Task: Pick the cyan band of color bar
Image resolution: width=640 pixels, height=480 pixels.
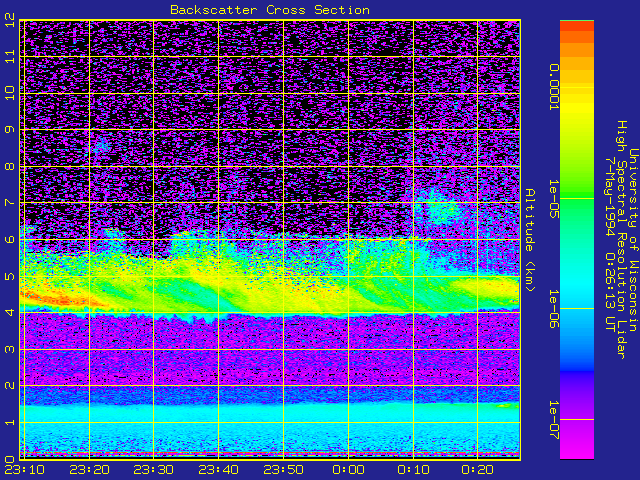Action: point(577,286)
